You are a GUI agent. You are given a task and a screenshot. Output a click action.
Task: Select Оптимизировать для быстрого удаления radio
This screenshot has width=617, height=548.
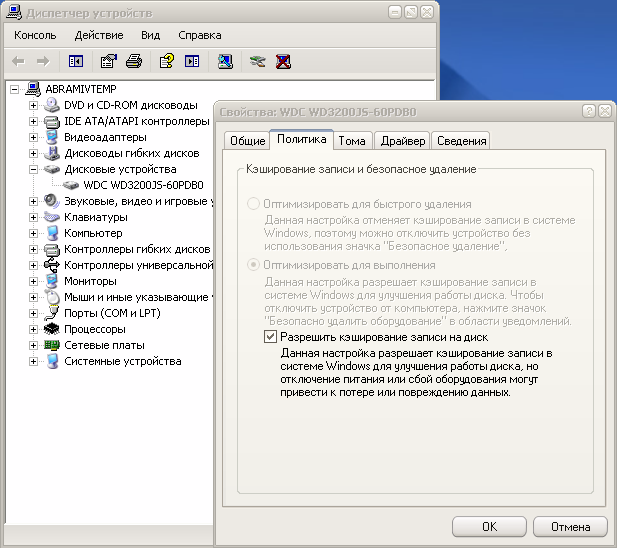253,204
